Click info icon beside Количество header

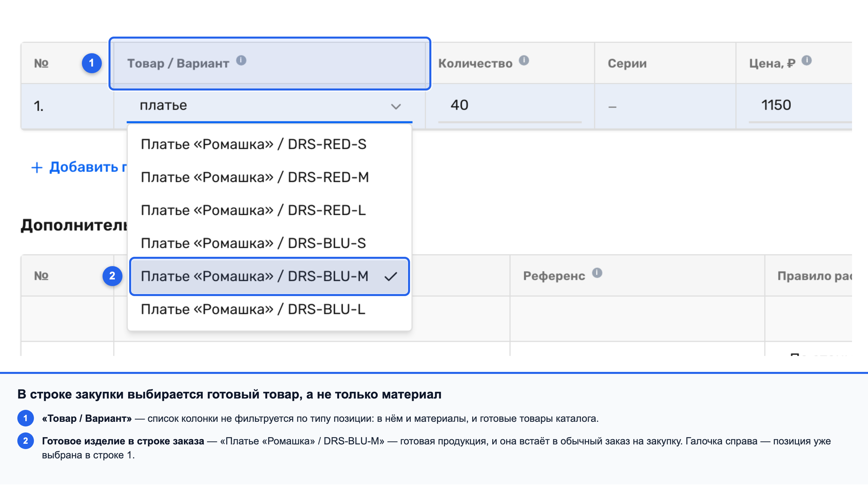pyautogui.click(x=524, y=61)
